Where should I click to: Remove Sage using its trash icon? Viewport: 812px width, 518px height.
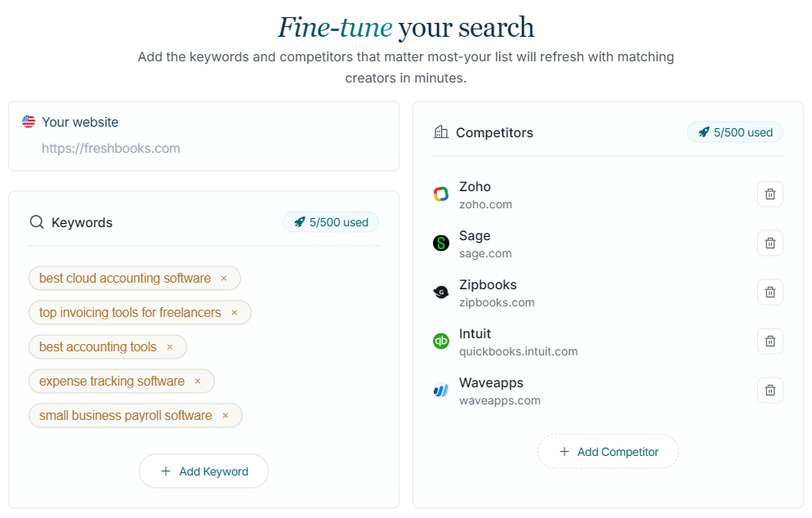tap(770, 243)
